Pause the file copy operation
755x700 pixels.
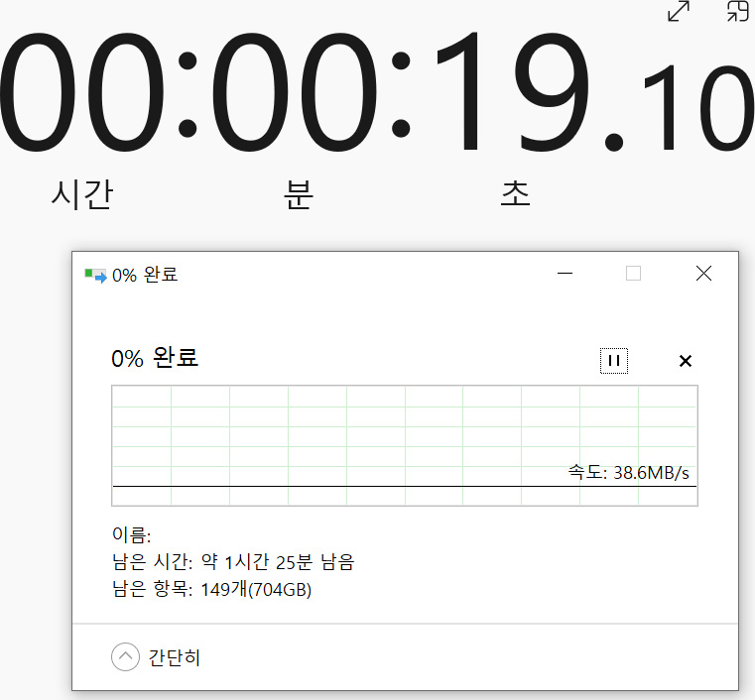click(614, 360)
